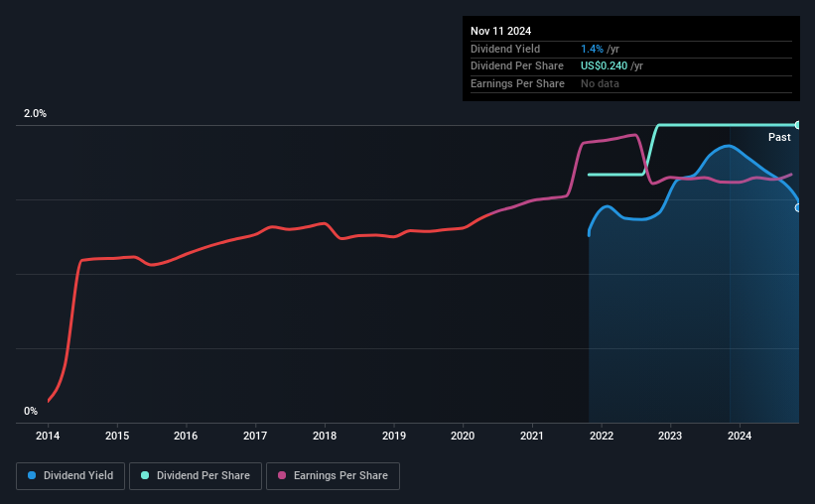
Task: Toggle the Dividend Per Share legend button
Action: click(x=196, y=476)
